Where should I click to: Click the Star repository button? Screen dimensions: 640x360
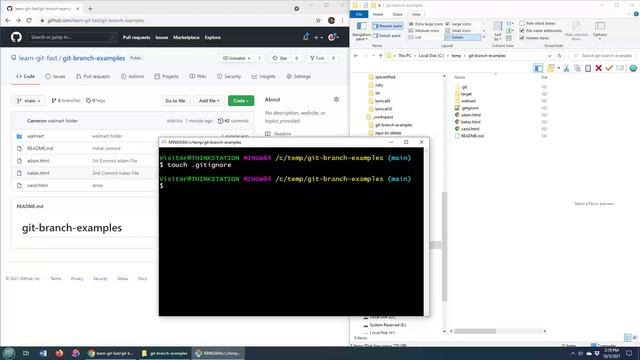[280, 58]
